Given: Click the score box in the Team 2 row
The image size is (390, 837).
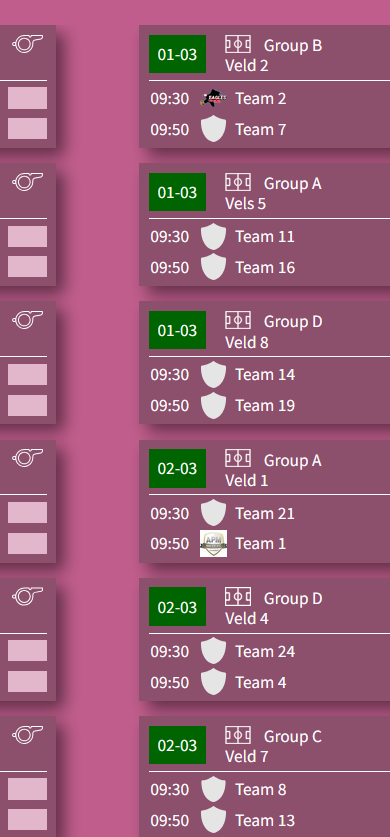Looking at the screenshot, I should pos(27,98).
